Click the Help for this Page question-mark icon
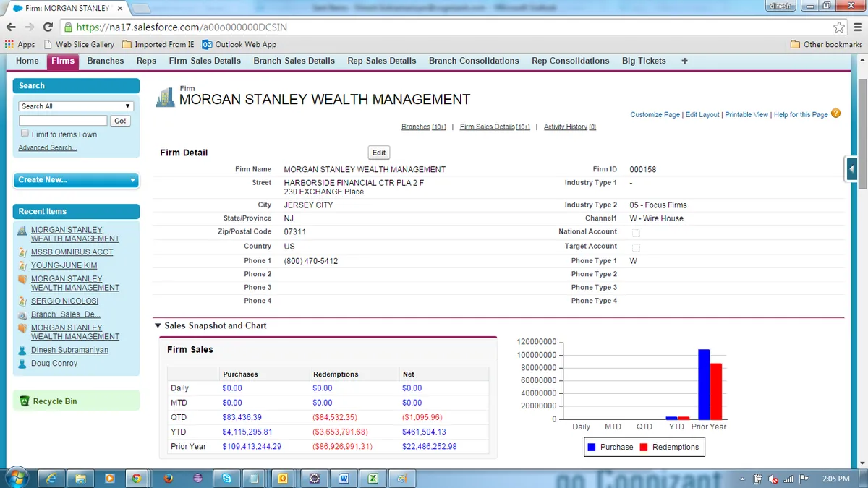 (836, 114)
